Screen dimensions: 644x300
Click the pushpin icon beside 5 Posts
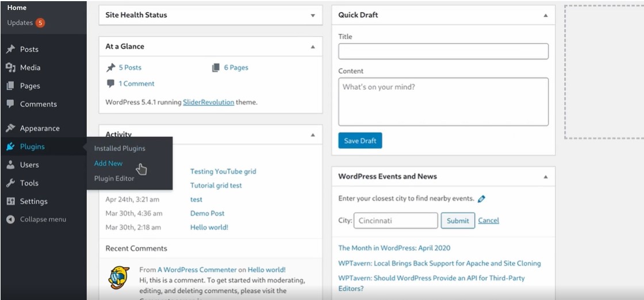point(110,67)
